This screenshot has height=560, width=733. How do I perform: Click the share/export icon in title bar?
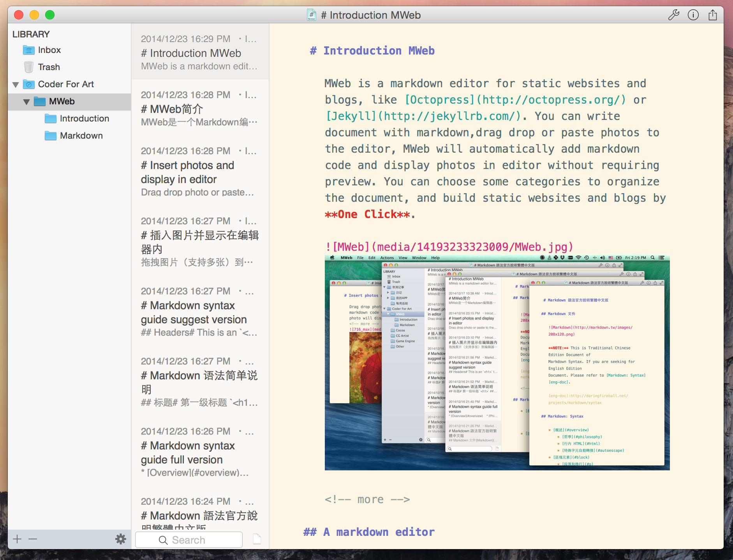coord(712,15)
